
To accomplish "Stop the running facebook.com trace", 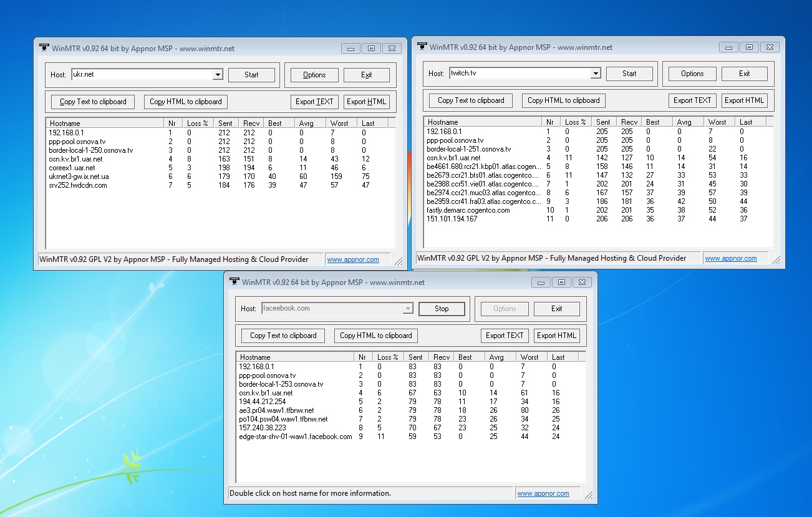I will coord(442,309).
